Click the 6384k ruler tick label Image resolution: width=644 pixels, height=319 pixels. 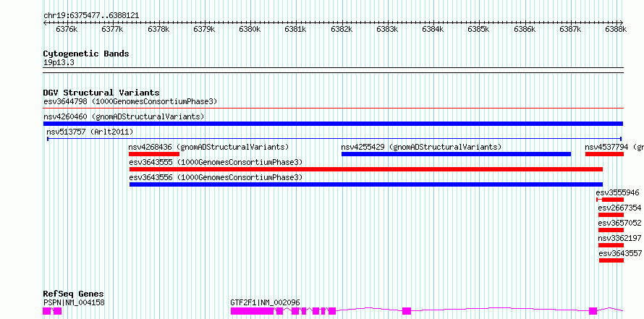coord(433,30)
